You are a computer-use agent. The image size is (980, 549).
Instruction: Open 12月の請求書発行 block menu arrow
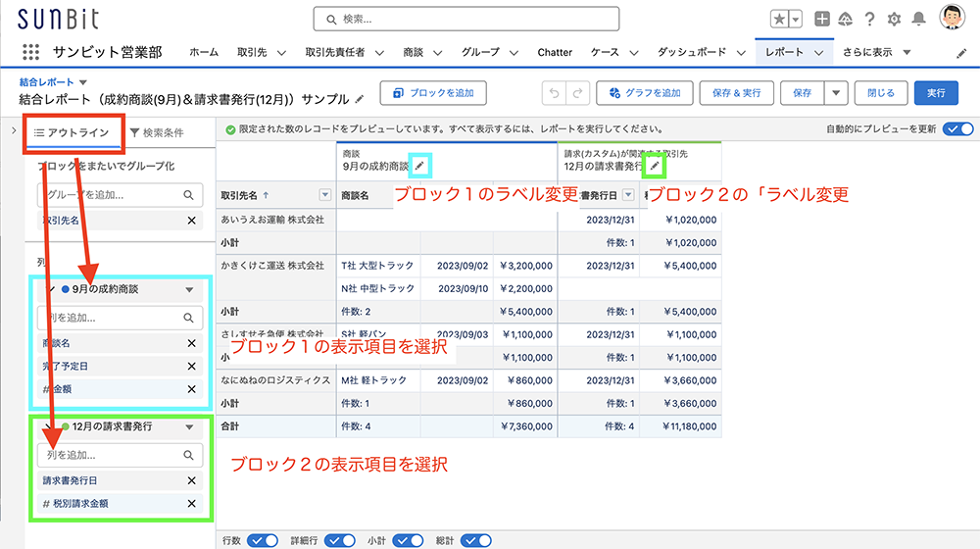click(x=189, y=427)
